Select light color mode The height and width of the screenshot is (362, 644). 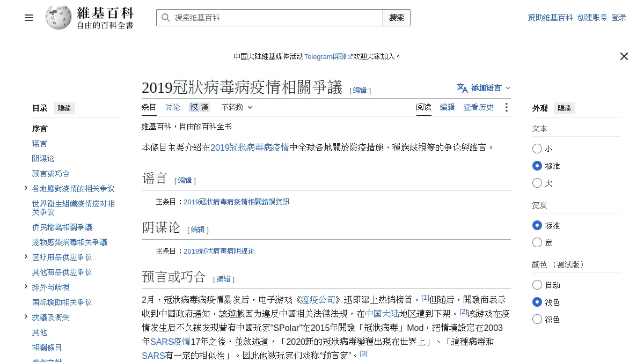point(537,302)
